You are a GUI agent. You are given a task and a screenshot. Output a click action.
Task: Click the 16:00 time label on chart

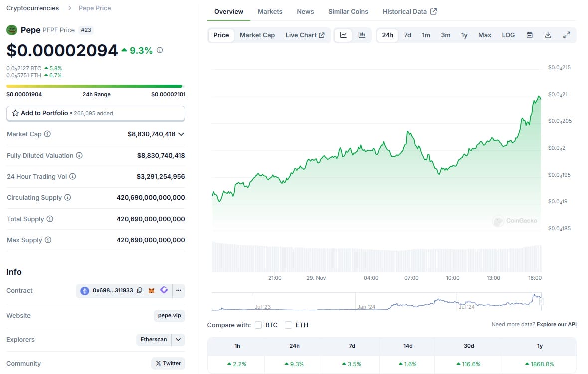click(x=535, y=278)
